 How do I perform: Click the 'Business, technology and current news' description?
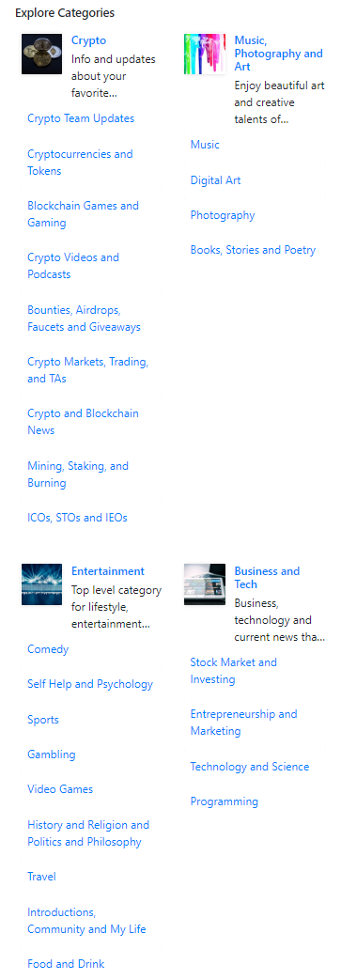click(x=280, y=620)
